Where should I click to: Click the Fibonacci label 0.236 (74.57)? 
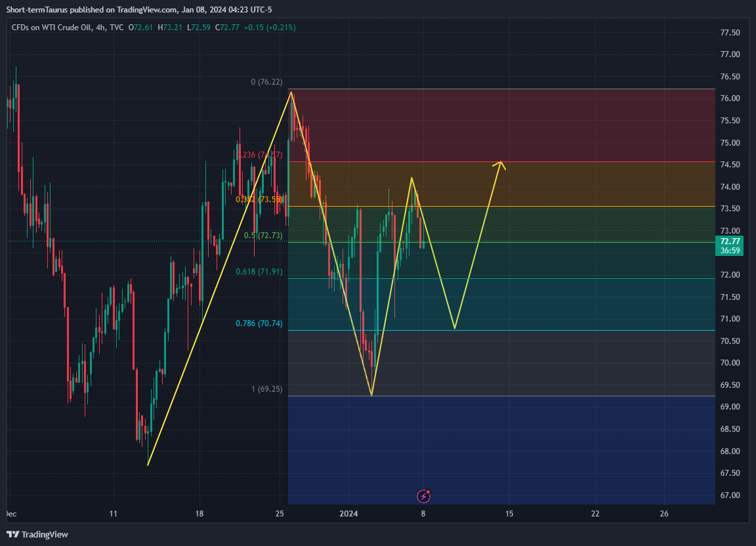[259, 155]
